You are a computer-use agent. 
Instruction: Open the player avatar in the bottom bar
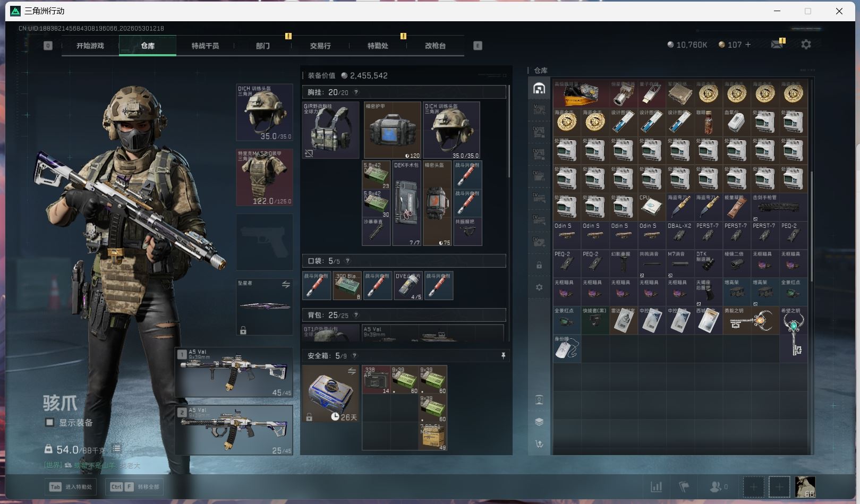coord(805,486)
